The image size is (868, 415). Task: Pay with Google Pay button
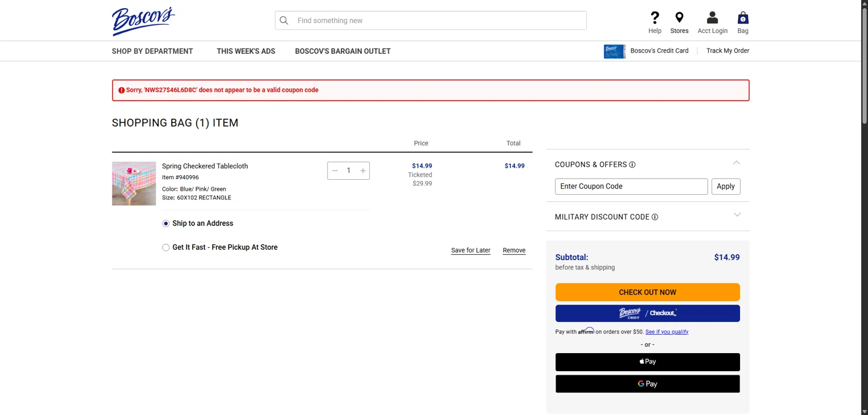click(648, 384)
